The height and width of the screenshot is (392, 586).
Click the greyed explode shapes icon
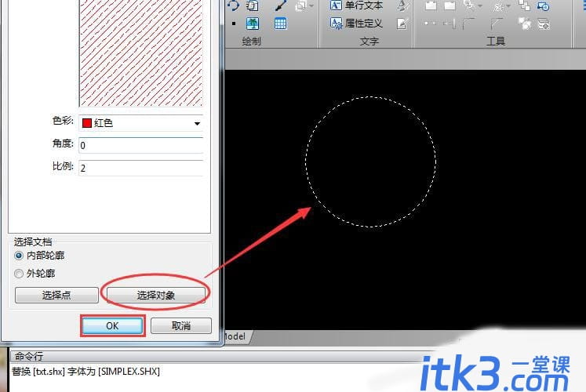[524, 24]
